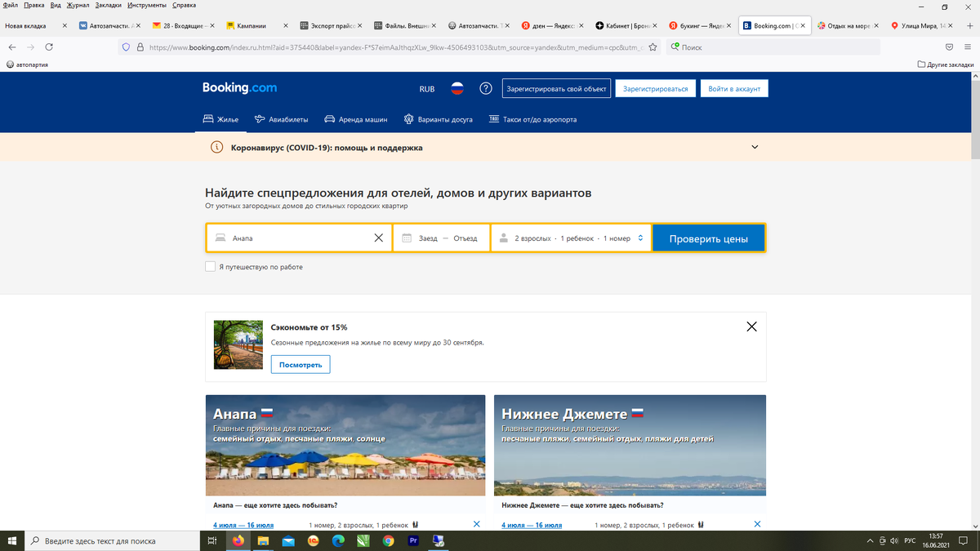
Task: Click the Посмотреть offer button
Action: [301, 364]
